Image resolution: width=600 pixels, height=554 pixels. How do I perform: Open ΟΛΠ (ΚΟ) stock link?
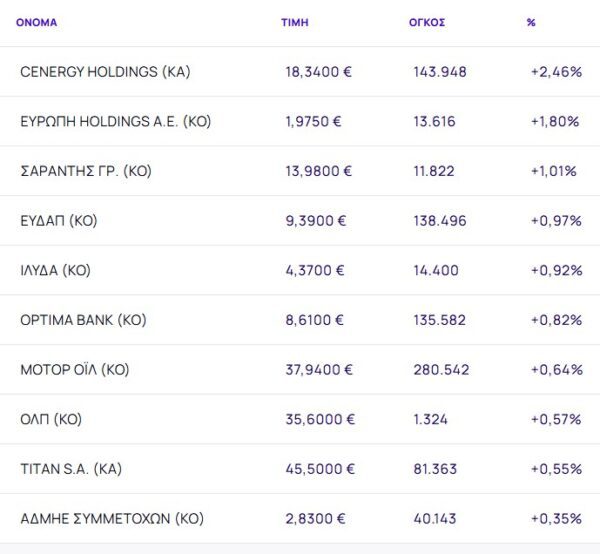[53, 419]
